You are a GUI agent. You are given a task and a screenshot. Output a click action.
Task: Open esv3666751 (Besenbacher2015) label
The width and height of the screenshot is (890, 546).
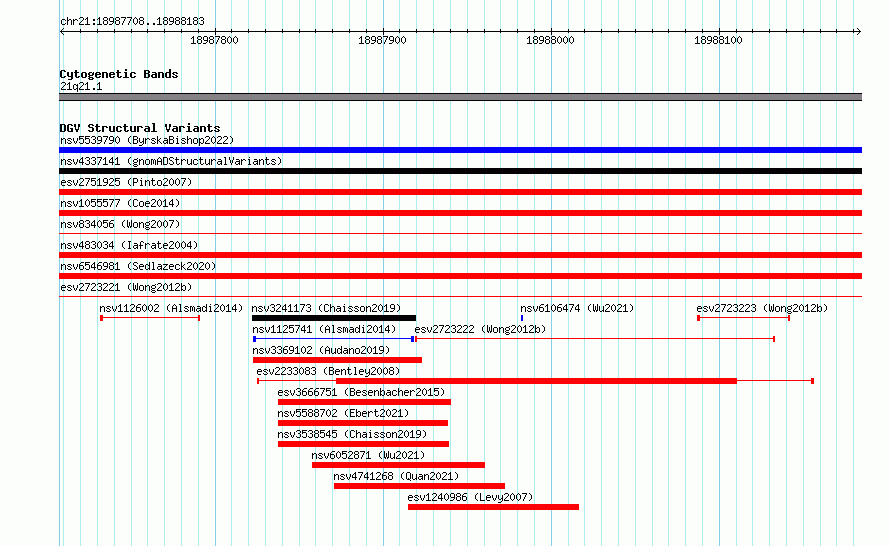coord(361,392)
